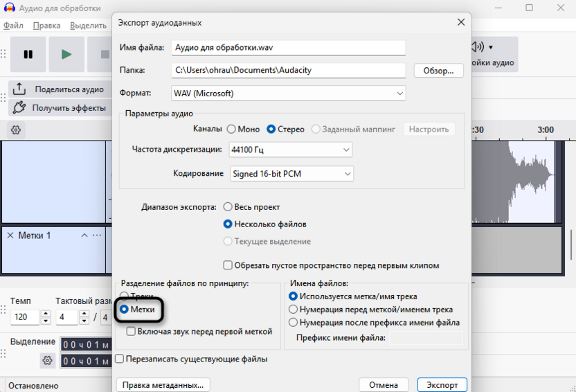Decrease time signature numerator stepper
Viewport: 576px width, 392px height.
tap(84, 321)
